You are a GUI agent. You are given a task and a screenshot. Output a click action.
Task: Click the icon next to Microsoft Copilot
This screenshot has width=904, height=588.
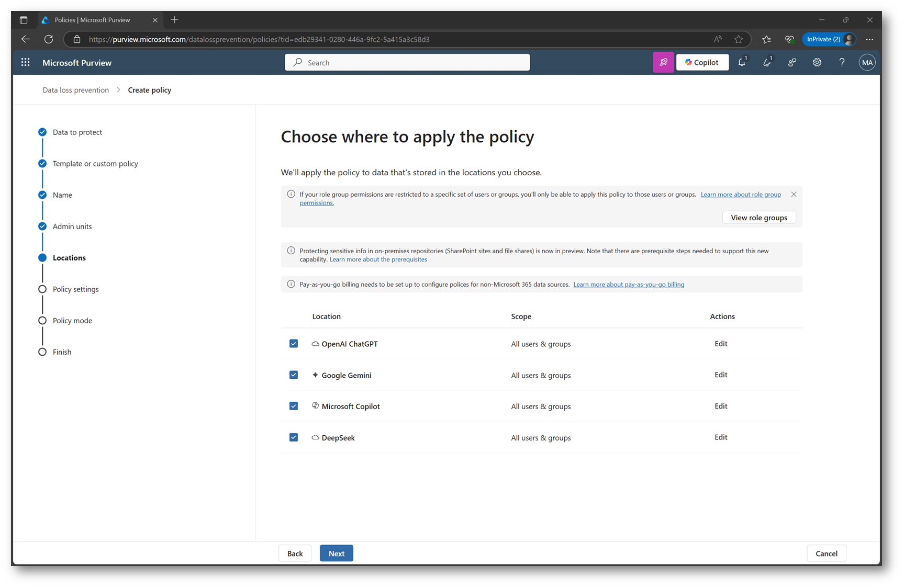[315, 405]
